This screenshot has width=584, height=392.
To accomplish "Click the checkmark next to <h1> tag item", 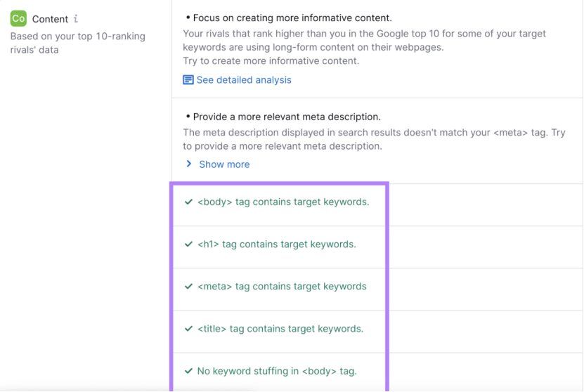I will coord(188,244).
